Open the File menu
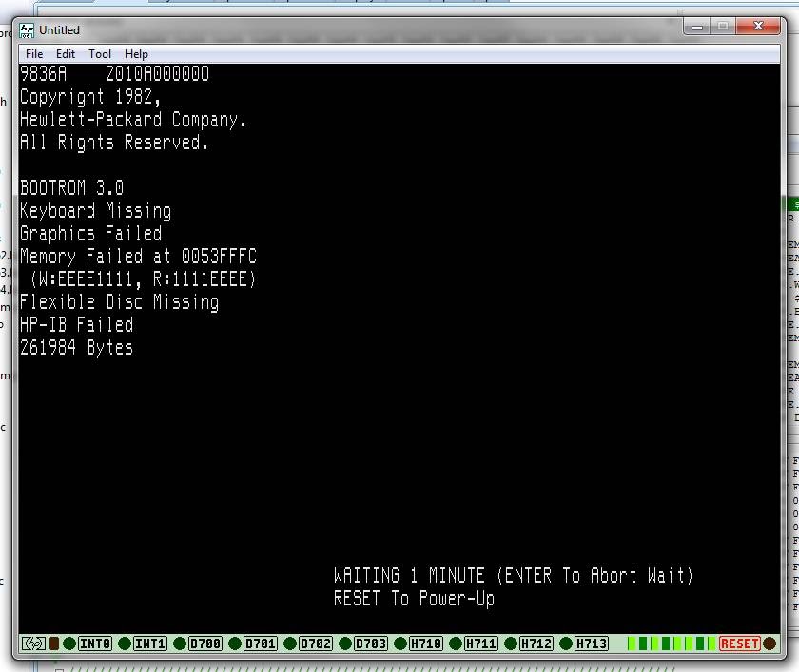The image size is (799, 672). 34,54
